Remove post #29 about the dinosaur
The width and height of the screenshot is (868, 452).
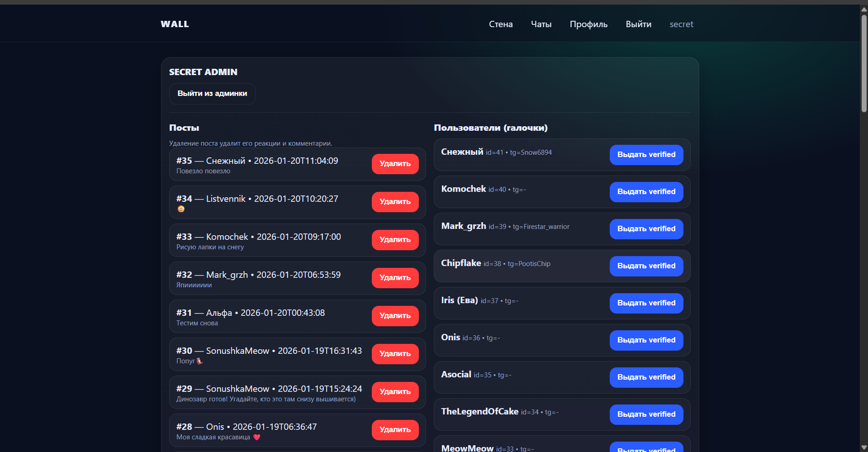pyautogui.click(x=395, y=392)
